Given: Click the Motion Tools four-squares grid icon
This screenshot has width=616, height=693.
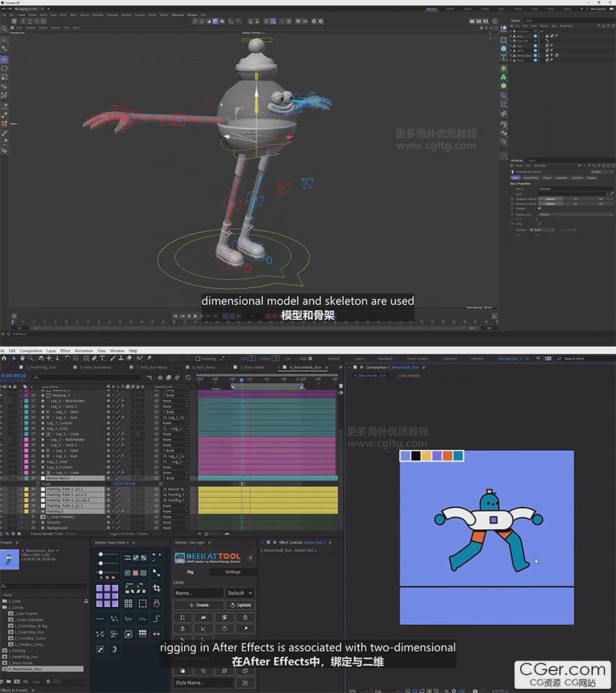Looking at the screenshot, I should [128, 603].
